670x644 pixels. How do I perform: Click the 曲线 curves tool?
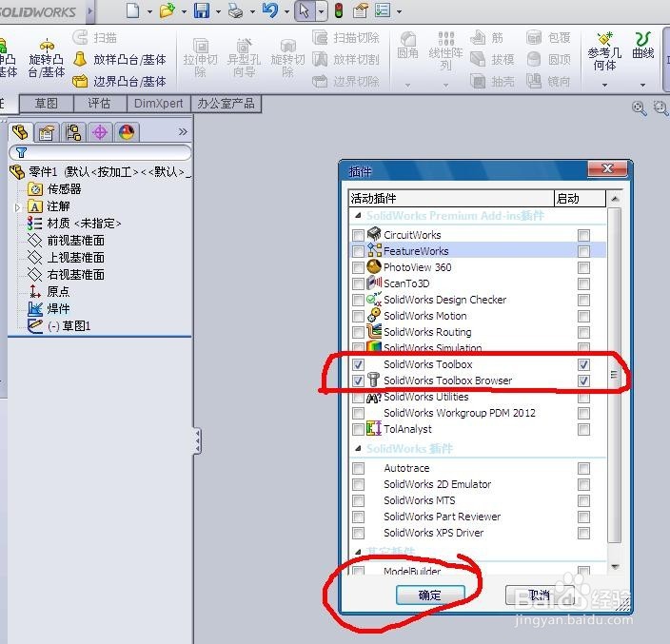(643, 46)
